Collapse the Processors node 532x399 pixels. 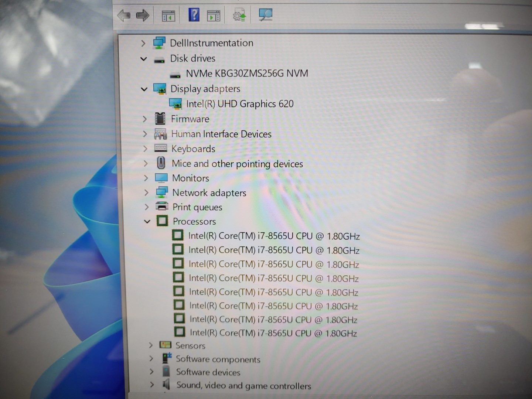click(x=147, y=221)
